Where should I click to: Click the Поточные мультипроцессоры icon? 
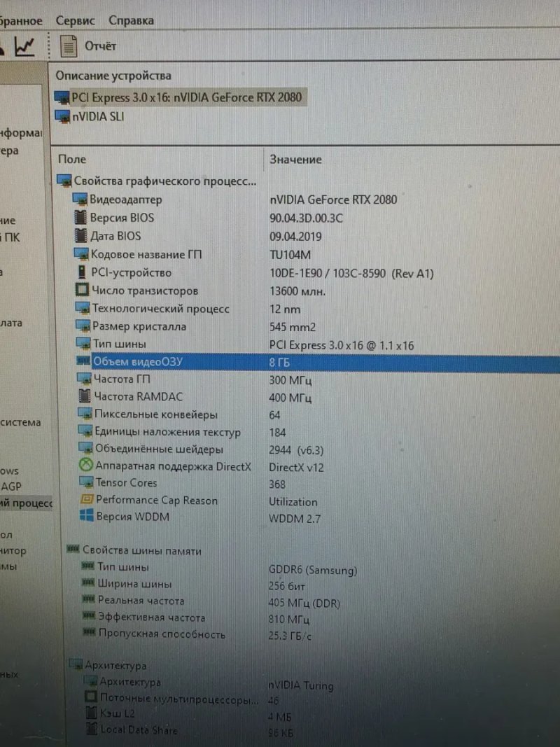[91, 697]
